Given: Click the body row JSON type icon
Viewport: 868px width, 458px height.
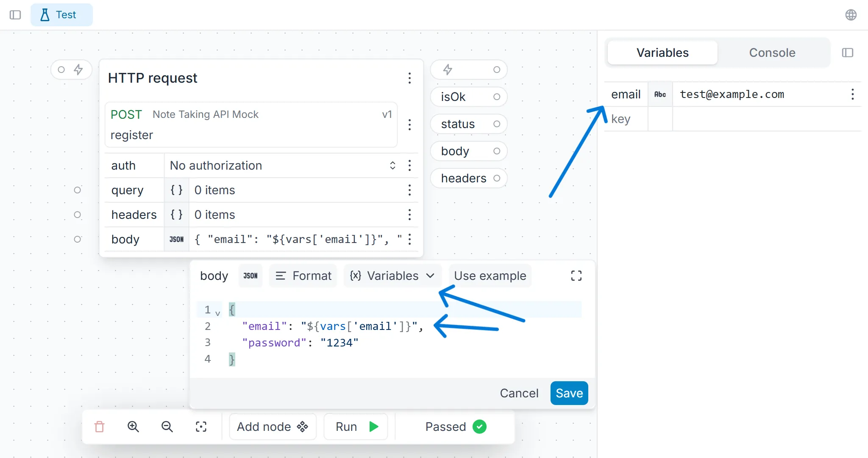Looking at the screenshot, I should point(176,239).
